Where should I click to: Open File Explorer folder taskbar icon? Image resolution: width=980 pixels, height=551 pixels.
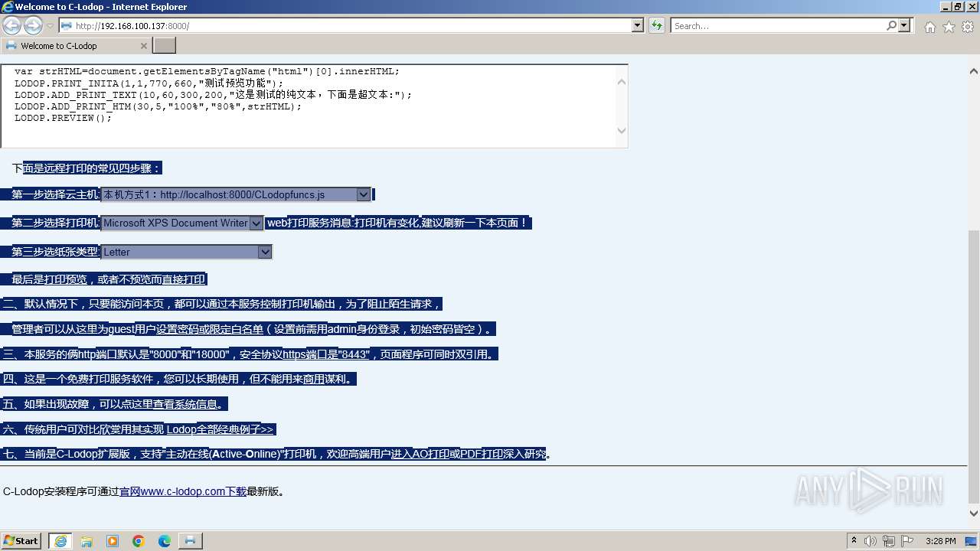pos(87,541)
